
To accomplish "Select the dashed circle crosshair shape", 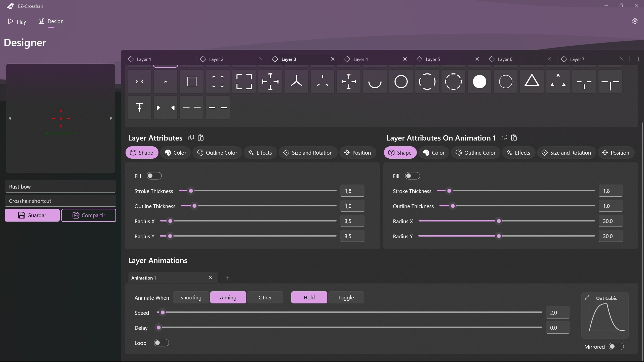I will click(453, 81).
